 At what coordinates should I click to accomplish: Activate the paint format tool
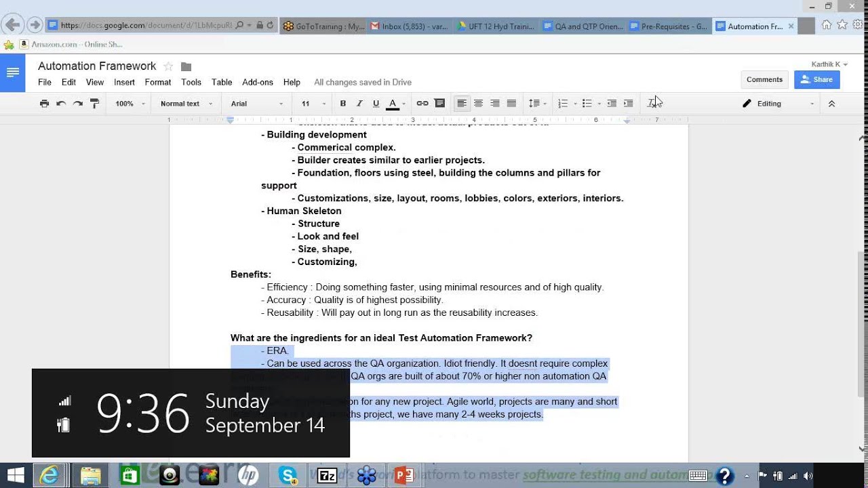click(x=94, y=104)
